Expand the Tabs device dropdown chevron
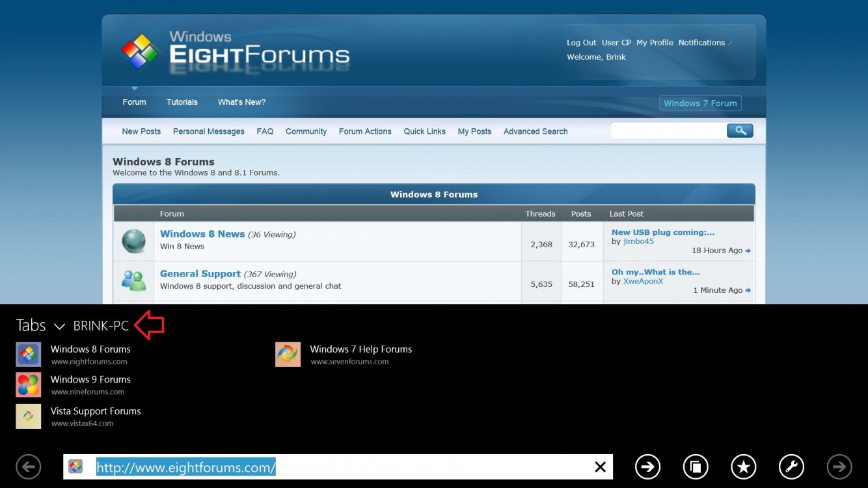Image resolution: width=868 pixels, height=488 pixels. coord(59,326)
